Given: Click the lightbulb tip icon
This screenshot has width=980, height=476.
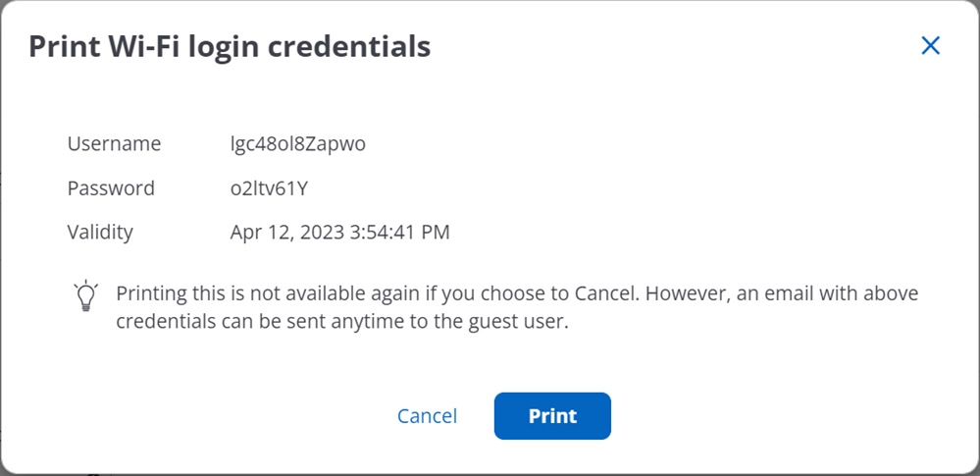Looking at the screenshot, I should click(85, 295).
